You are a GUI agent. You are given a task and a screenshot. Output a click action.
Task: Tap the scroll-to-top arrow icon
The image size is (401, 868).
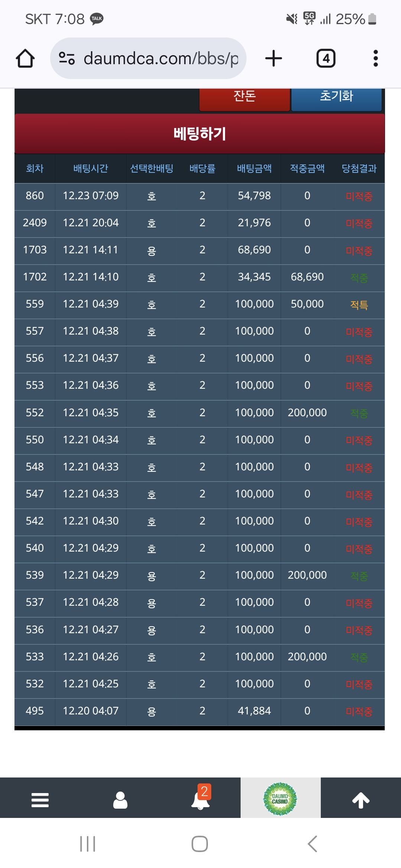tap(361, 800)
